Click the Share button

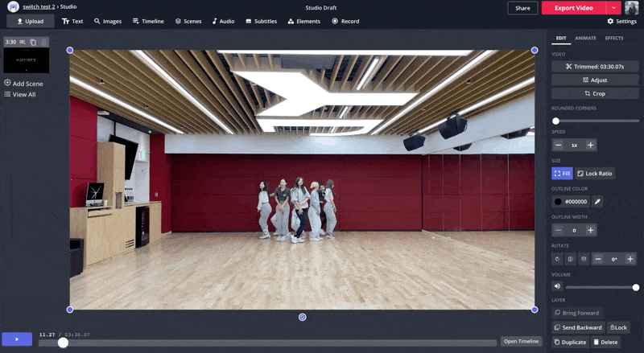click(x=522, y=8)
